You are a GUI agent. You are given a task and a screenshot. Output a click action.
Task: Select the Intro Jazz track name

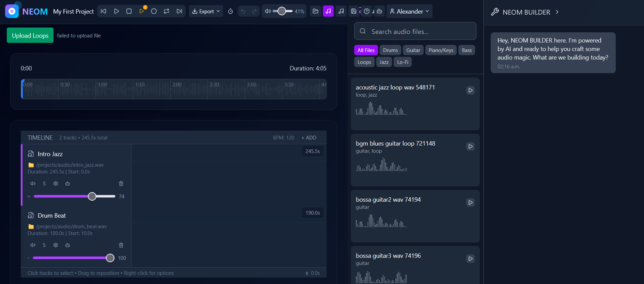[50, 154]
